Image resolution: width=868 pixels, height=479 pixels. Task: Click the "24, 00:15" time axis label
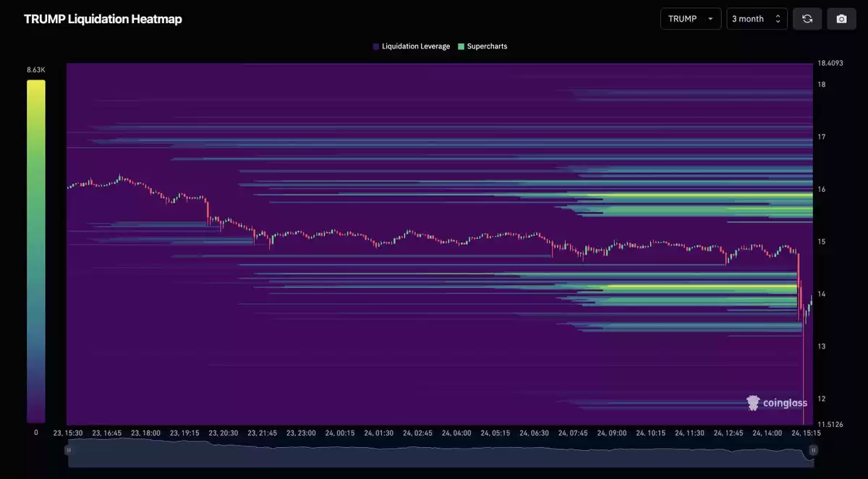pyautogui.click(x=340, y=433)
